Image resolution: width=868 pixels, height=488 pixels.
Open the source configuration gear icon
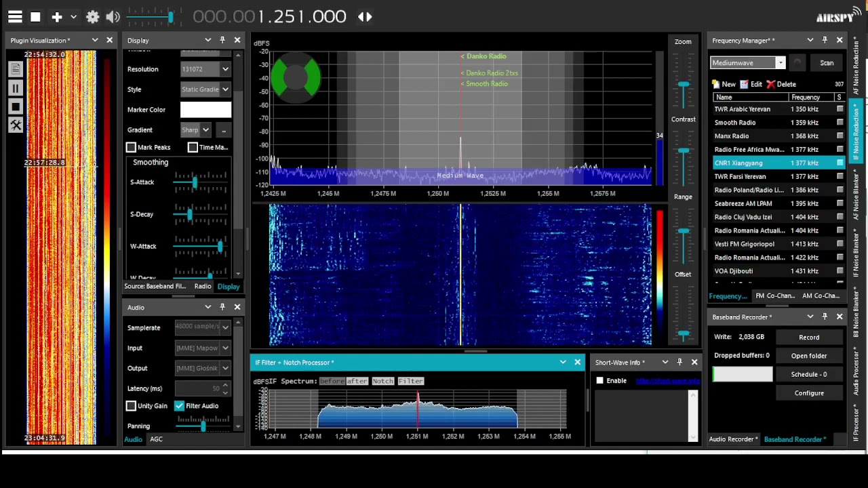pyautogui.click(x=93, y=17)
